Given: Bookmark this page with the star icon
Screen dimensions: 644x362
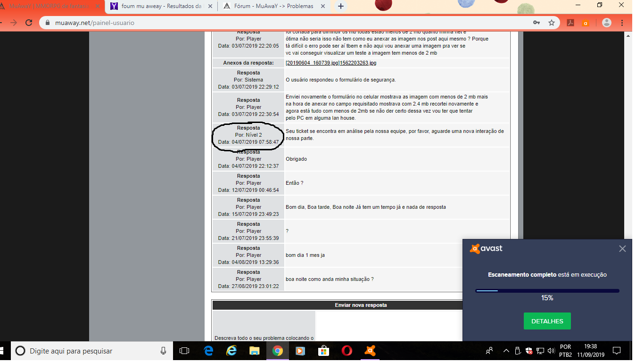Looking at the screenshot, I should click(x=551, y=23).
